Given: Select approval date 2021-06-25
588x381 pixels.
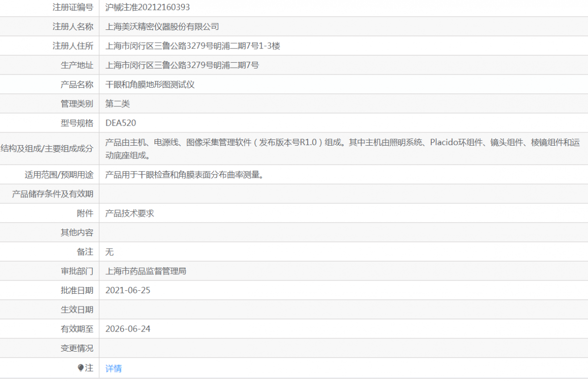Looking at the screenshot, I should [128, 290].
